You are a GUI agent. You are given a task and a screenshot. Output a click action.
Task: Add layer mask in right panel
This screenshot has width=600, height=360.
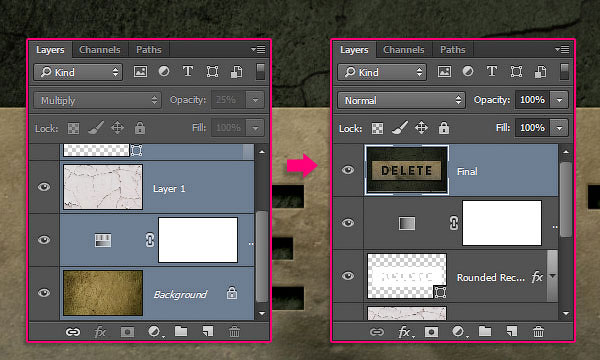[431, 332]
